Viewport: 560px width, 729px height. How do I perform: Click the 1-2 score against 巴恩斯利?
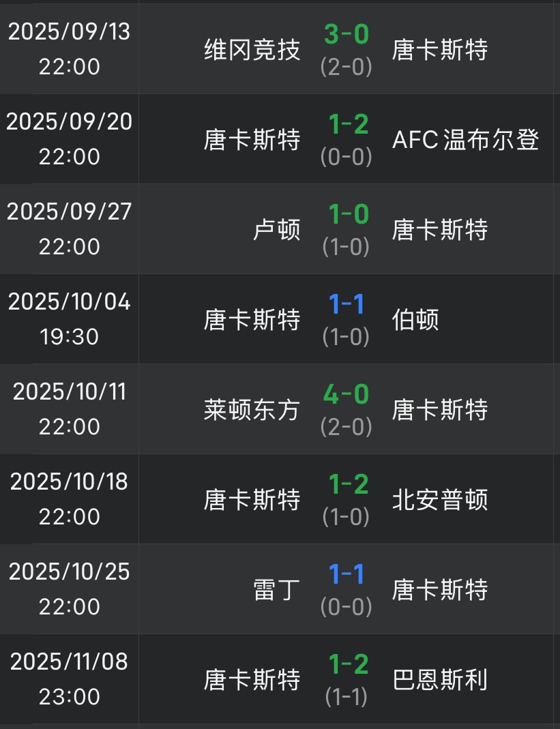point(348,664)
